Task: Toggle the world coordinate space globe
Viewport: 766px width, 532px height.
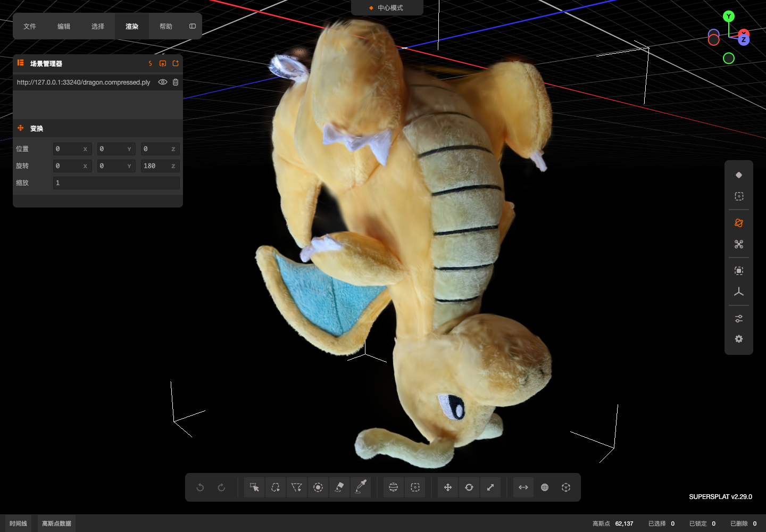Action: [x=545, y=487]
